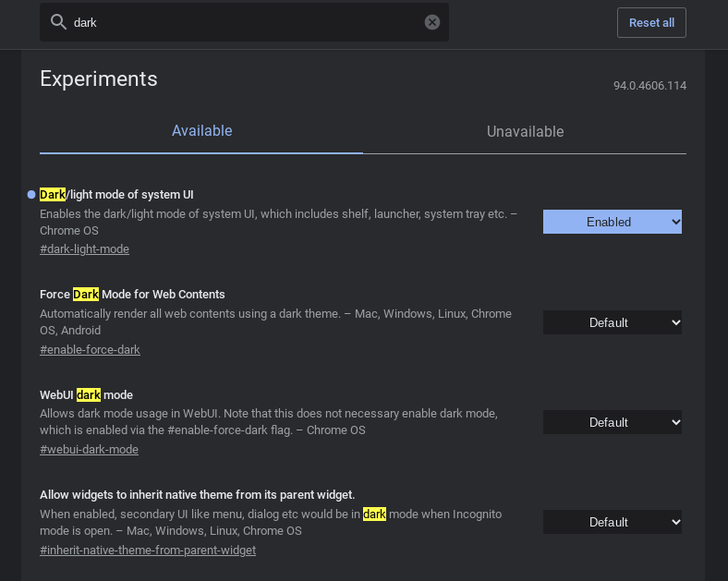Open Force Dark Mode Default dropdown
Screen dimensions: 728x581
613,322
